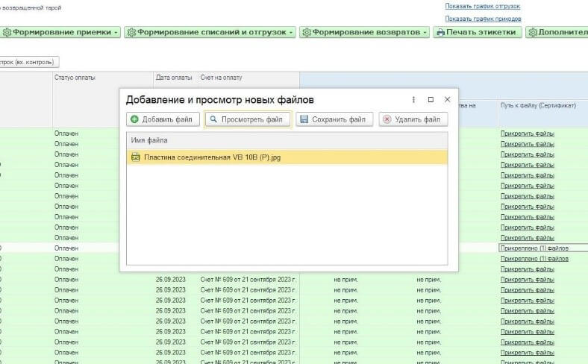Viewport: 588px width, 364px height.
Task: Open Формирование списаний и отгрузок dropdown
Action: tap(291, 33)
